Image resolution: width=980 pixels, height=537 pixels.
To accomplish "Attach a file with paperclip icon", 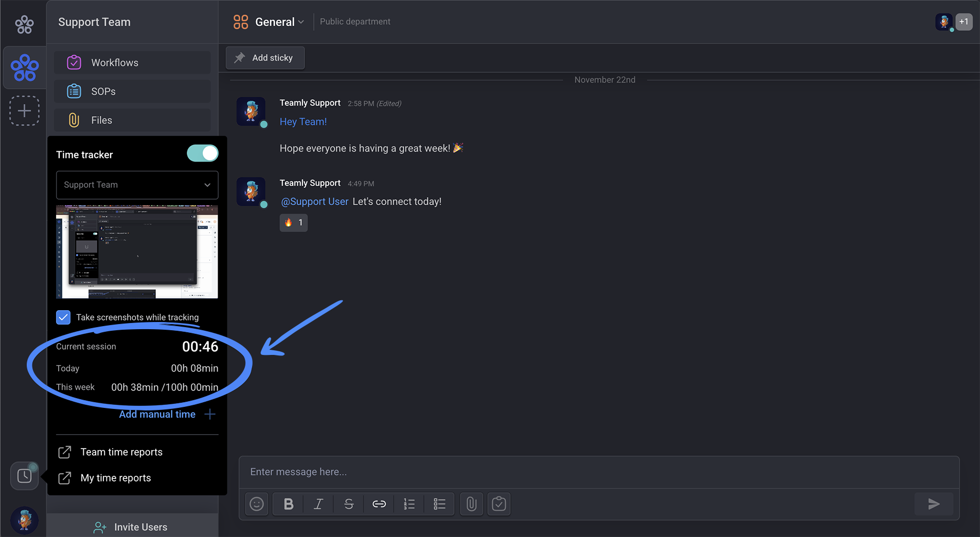I will [471, 504].
